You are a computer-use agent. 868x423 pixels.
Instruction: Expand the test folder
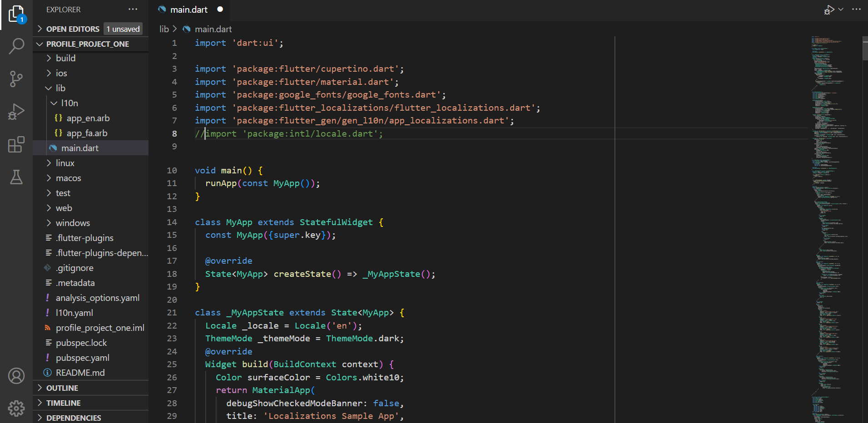pyautogui.click(x=90, y=193)
